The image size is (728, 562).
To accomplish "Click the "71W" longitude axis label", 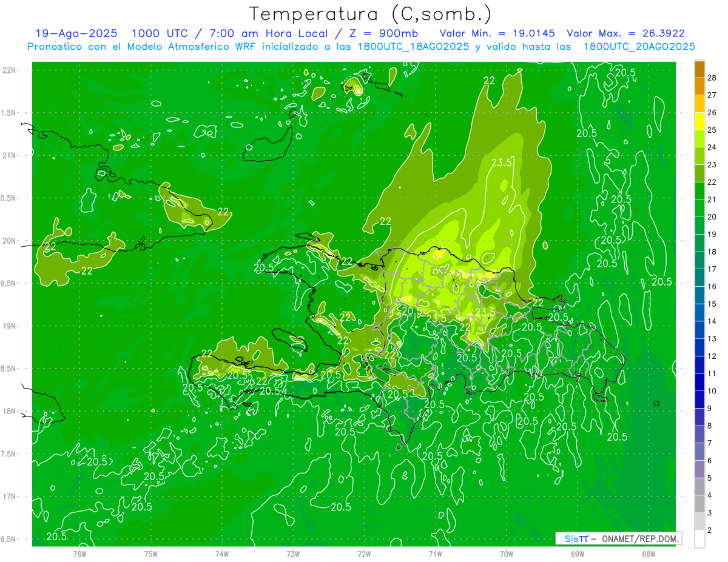I will click(435, 554).
